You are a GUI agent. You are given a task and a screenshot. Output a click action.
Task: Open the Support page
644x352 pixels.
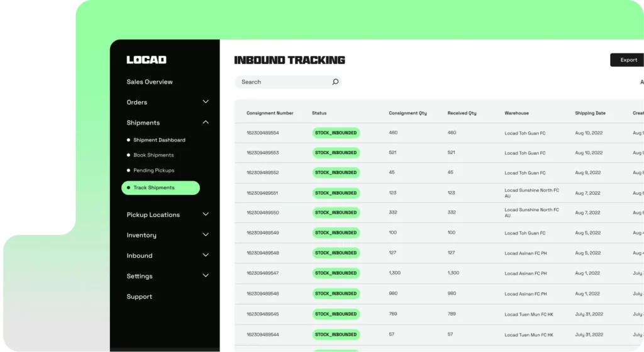pyautogui.click(x=139, y=297)
